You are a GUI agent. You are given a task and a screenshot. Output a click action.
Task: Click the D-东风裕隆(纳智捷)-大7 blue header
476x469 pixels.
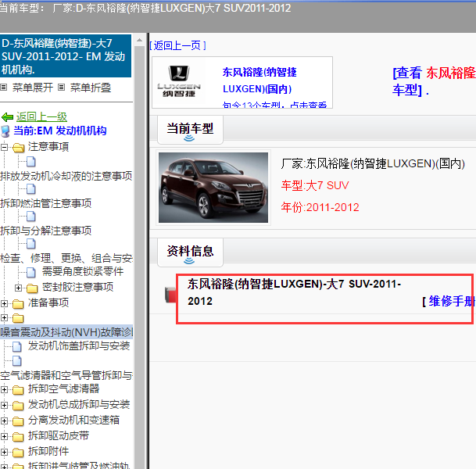pos(66,56)
